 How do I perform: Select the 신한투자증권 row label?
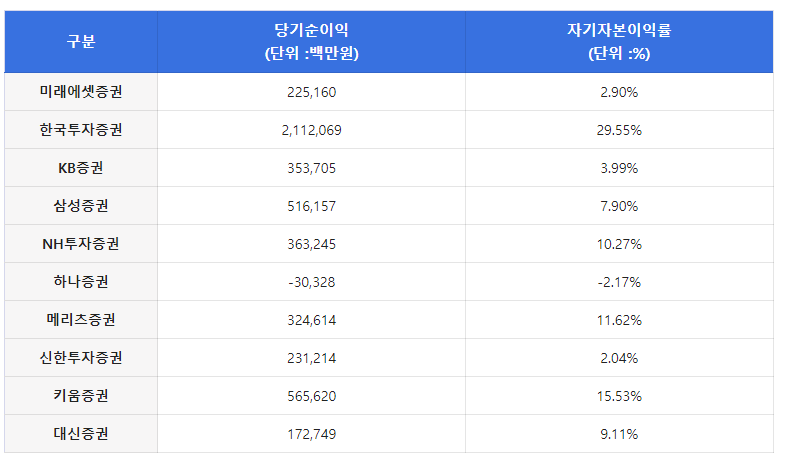click(81, 358)
